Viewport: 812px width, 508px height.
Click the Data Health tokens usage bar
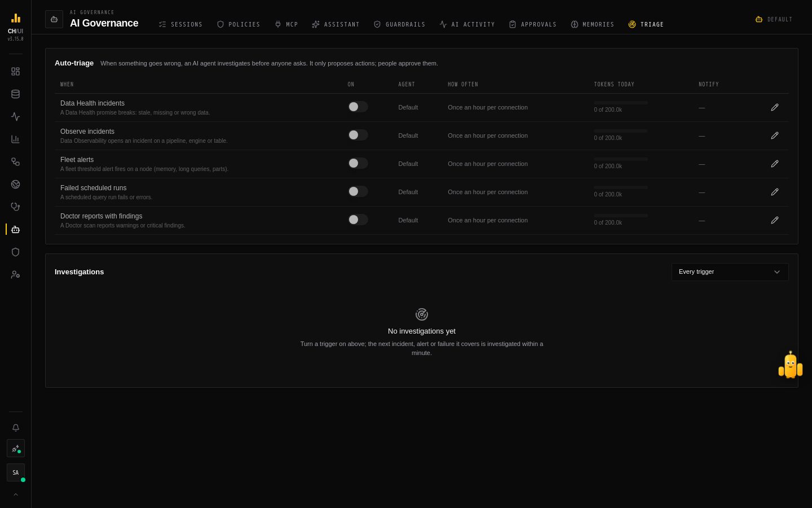(621, 103)
